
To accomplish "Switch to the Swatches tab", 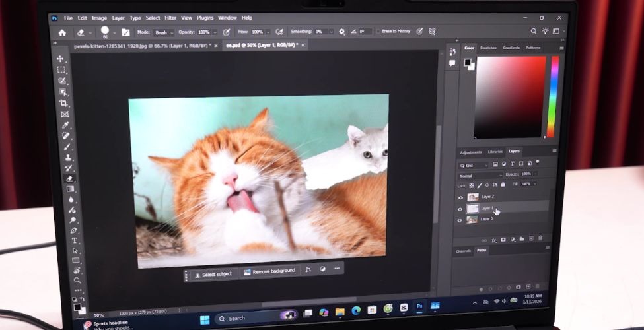I will pos(488,48).
